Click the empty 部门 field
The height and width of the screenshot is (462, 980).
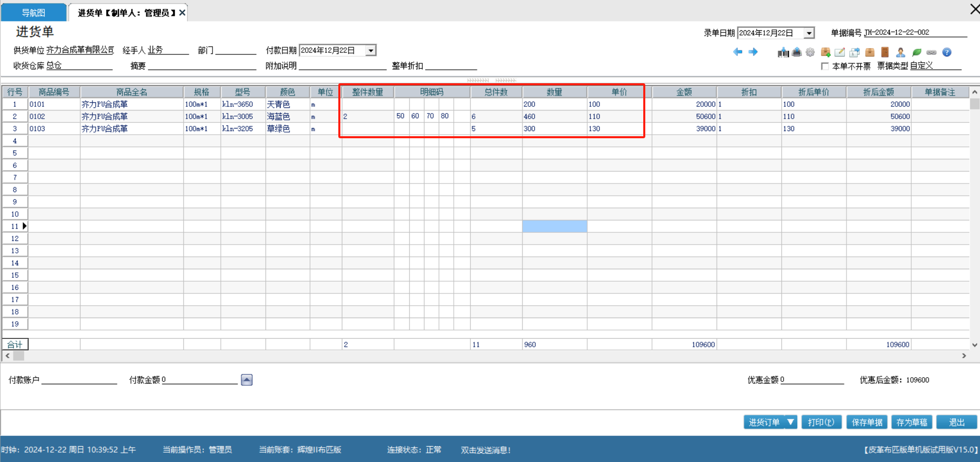click(x=236, y=50)
